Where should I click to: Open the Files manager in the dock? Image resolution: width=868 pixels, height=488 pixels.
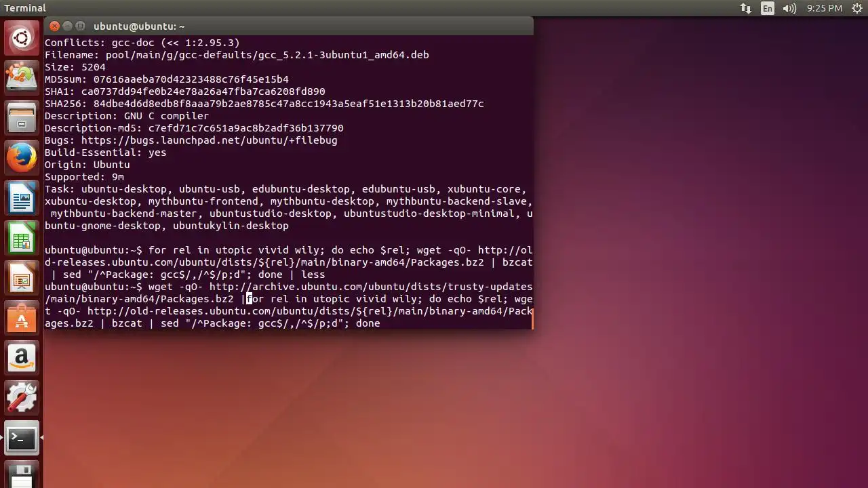pyautogui.click(x=22, y=118)
